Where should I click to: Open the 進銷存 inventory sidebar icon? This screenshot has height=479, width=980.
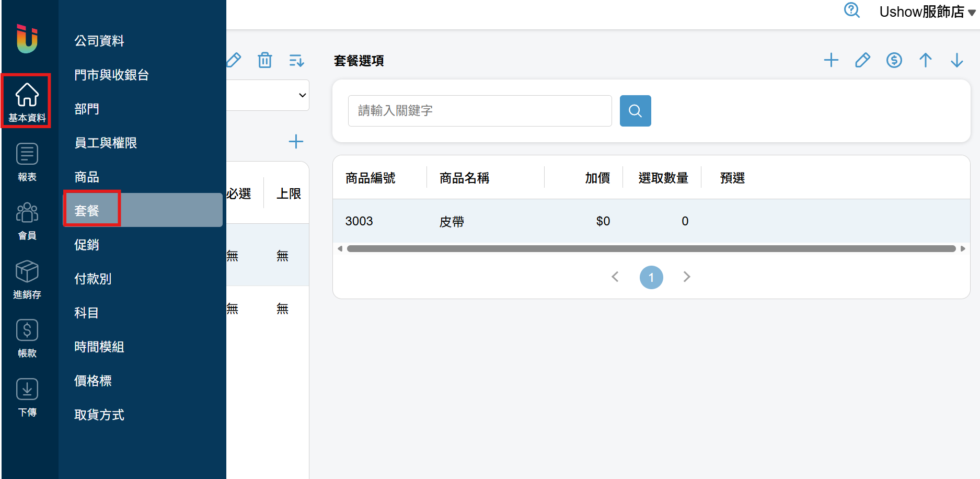[x=27, y=280]
